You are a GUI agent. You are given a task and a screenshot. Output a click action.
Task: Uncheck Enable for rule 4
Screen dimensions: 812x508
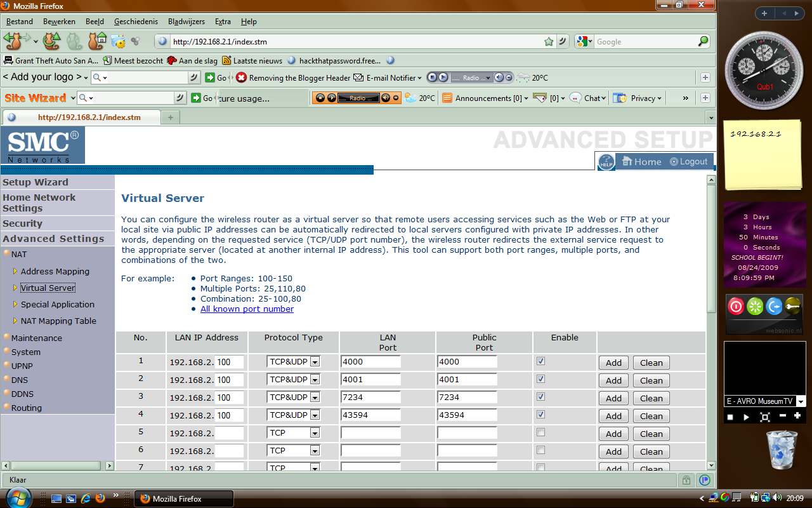coord(540,415)
